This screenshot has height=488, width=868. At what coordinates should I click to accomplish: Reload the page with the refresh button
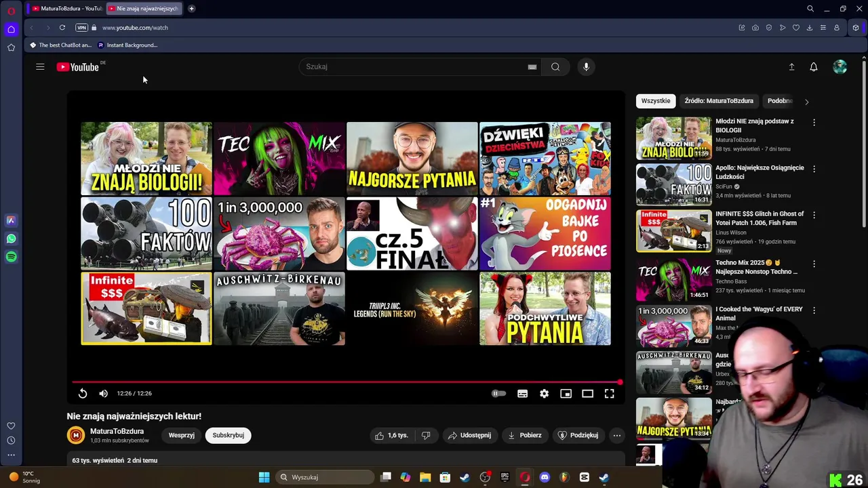coord(62,28)
